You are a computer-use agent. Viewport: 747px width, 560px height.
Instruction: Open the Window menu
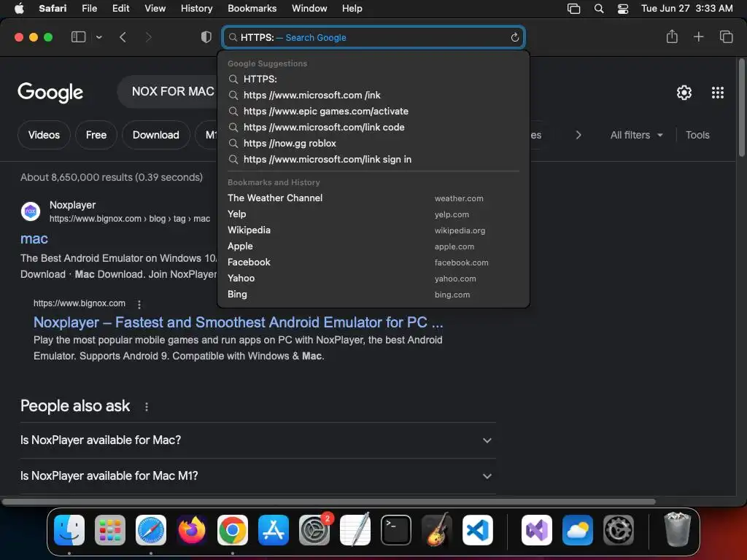(309, 9)
